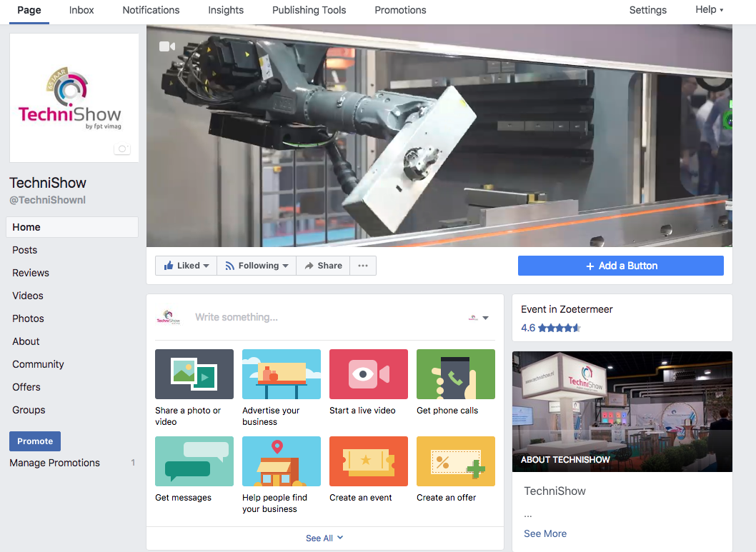Image resolution: width=756 pixels, height=552 pixels.
Task: Choose the Get phone calls tile
Action: coord(456,374)
